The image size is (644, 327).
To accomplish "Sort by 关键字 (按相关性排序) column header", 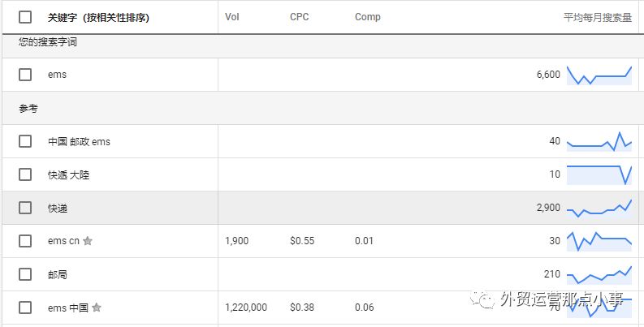I will point(98,18).
